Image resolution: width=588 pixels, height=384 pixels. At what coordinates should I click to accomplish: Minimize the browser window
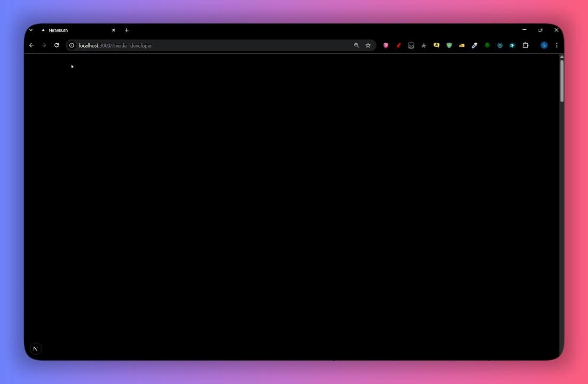pyautogui.click(x=525, y=30)
